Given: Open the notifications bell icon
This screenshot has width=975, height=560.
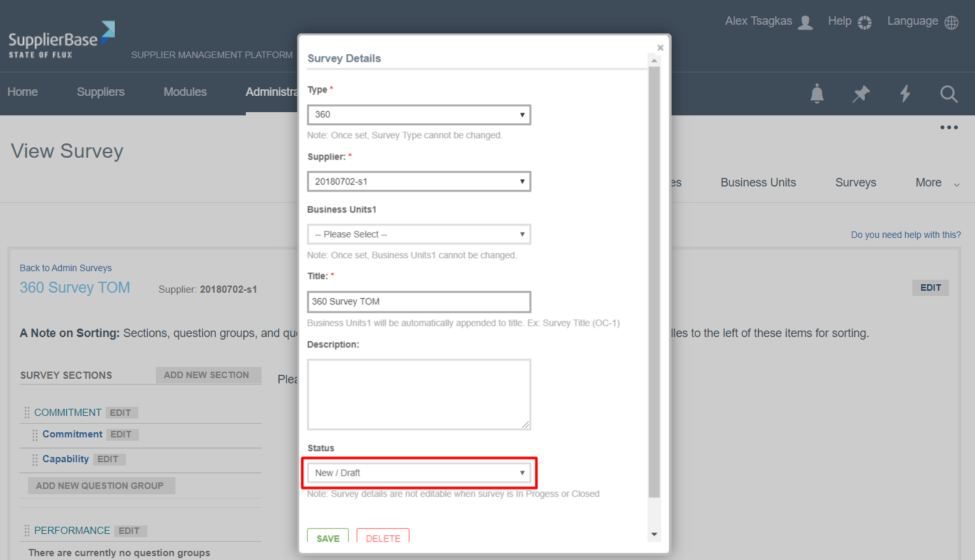Looking at the screenshot, I should click(x=817, y=94).
